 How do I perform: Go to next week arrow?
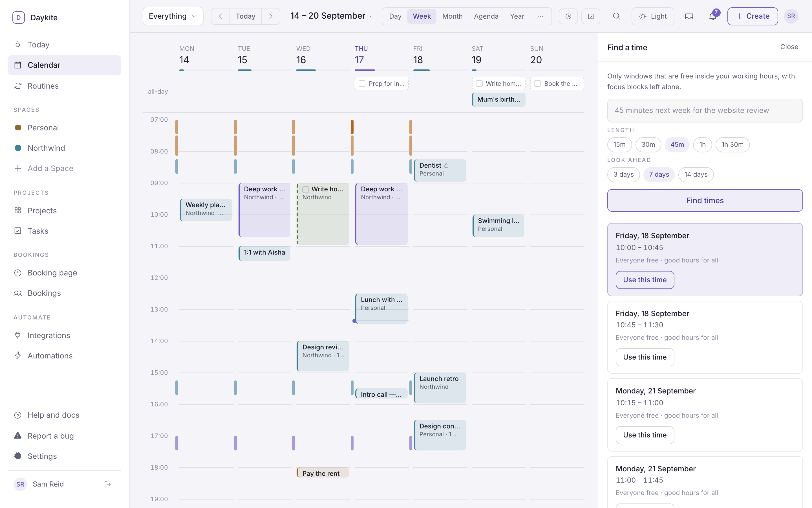pos(271,16)
